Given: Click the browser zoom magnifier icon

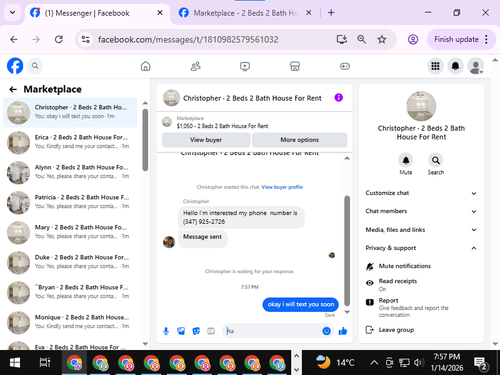Looking at the screenshot, I should point(362,40).
